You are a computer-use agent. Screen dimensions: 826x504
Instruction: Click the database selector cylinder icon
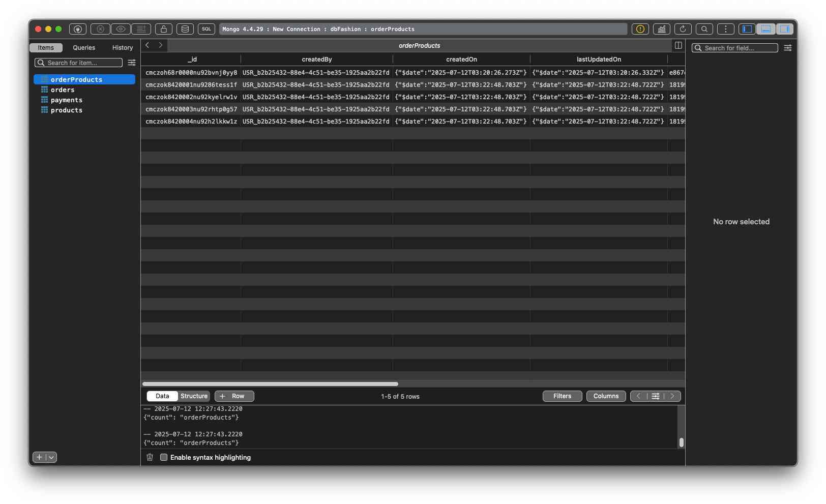pyautogui.click(x=185, y=29)
